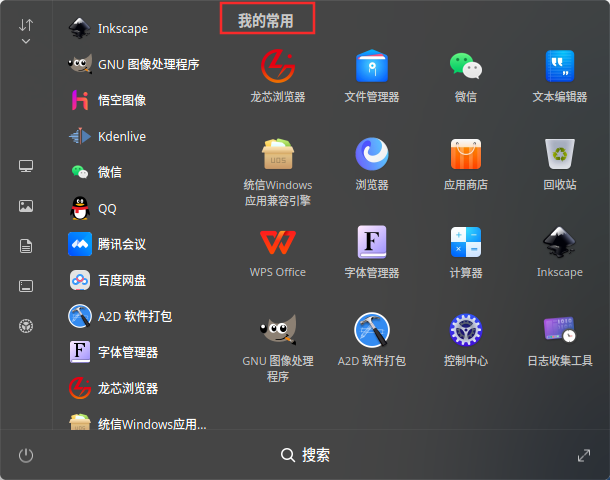
Task: Click the 搜索 search field
Action: click(x=305, y=455)
